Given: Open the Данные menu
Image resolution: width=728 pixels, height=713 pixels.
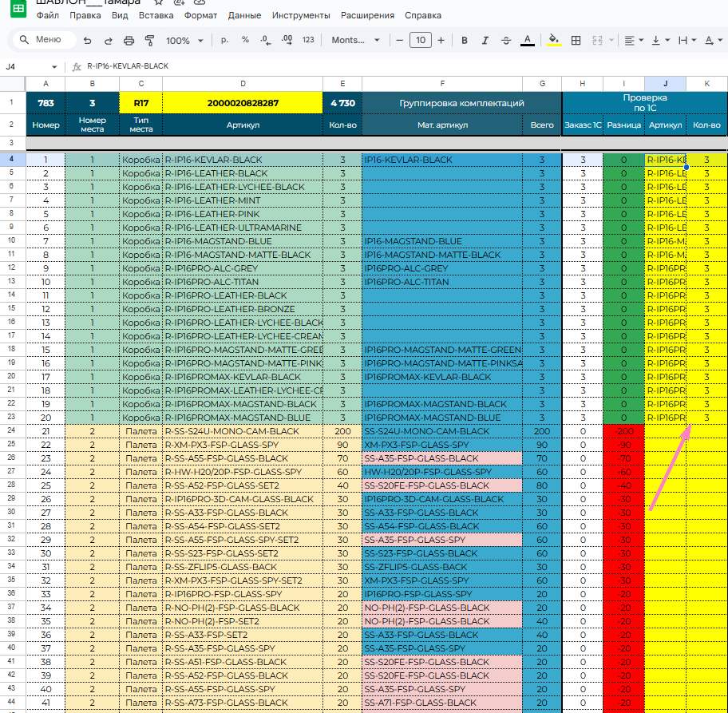Looking at the screenshot, I should tap(244, 15).
